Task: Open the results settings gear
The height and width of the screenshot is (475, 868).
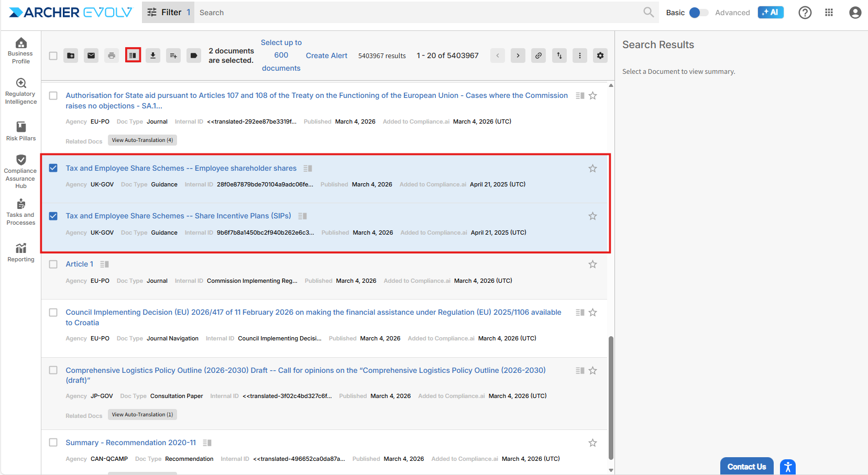Action: coord(600,56)
